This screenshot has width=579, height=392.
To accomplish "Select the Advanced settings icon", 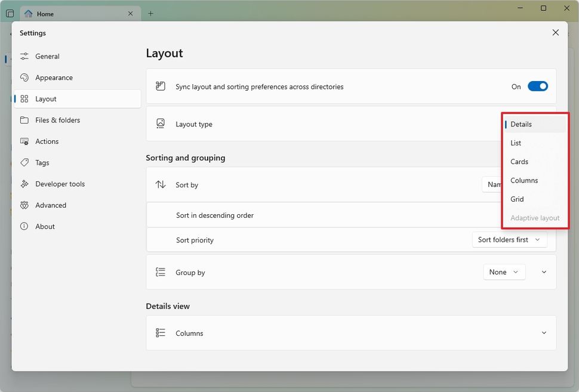I will point(24,205).
